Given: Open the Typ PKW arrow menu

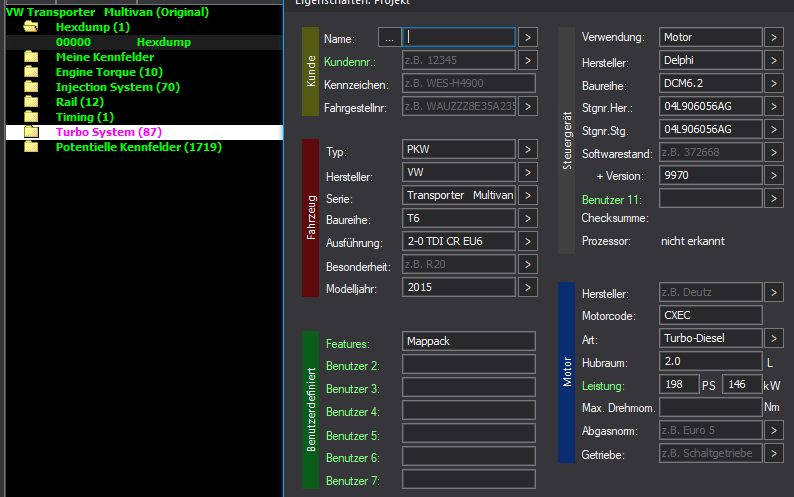Looking at the screenshot, I should click(528, 149).
